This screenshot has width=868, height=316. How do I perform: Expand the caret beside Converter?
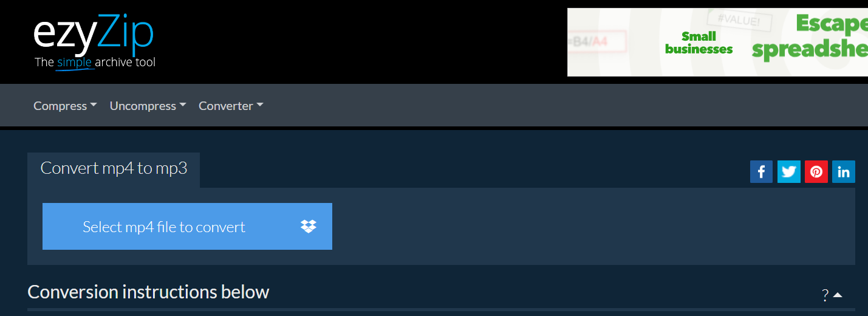260,105
